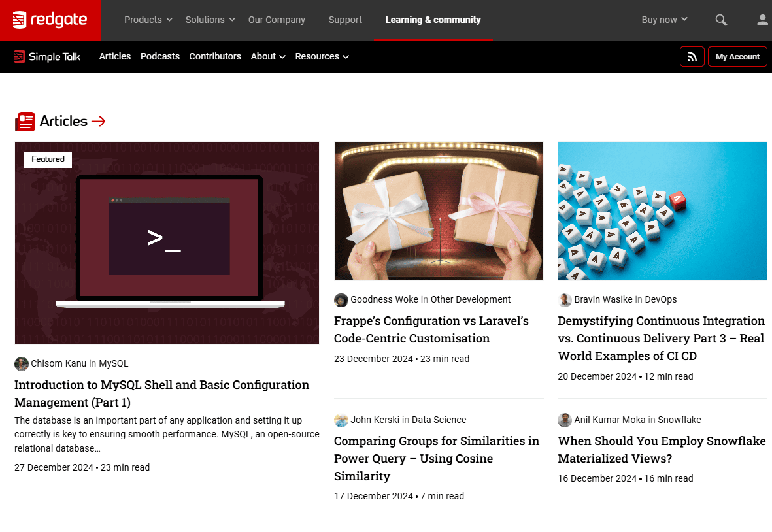Click '20 December 2024 • 12 min read'
The image size is (772, 532).
pos(626,377)
